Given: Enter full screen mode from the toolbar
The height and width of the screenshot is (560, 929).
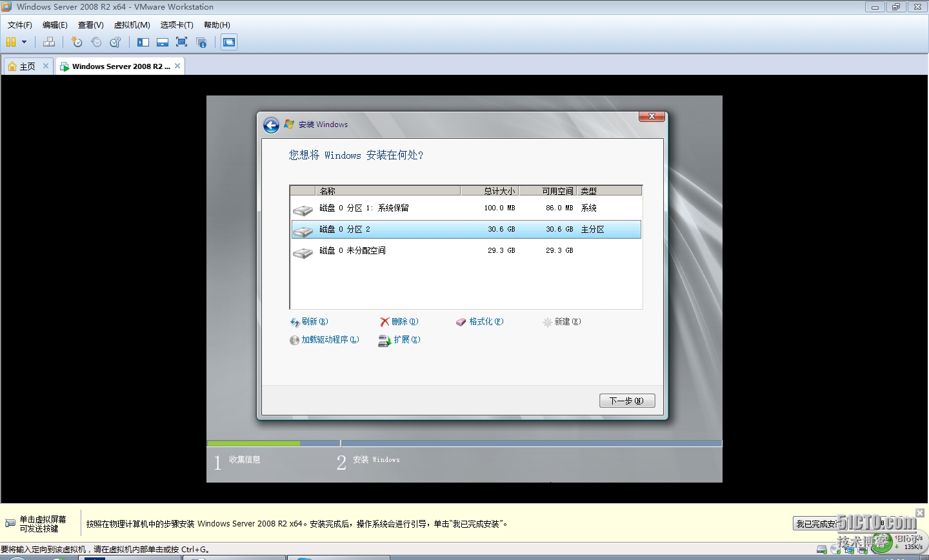Looking at the screenshot, I should tap(182, 42).
